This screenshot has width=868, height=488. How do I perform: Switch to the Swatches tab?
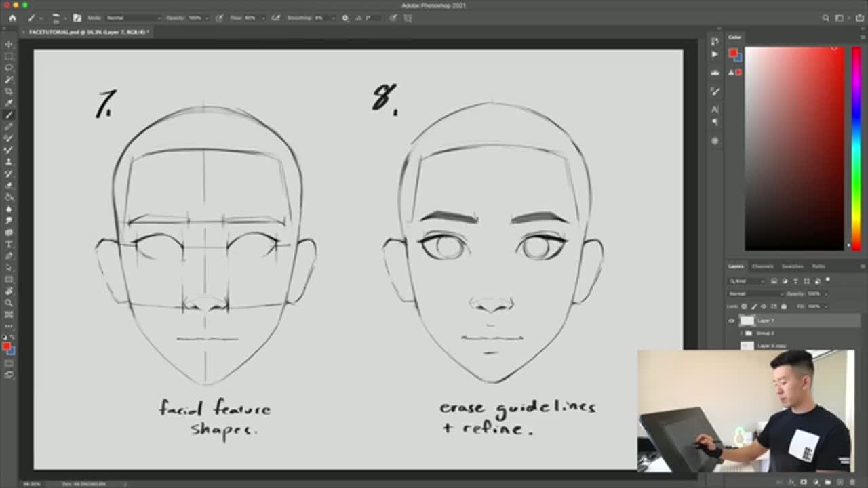click(792, 266)
